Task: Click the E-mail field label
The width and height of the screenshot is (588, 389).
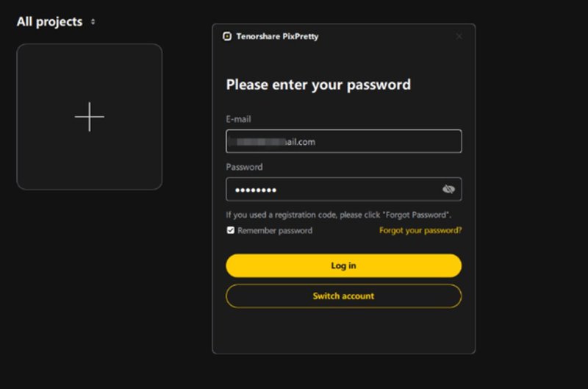Action: coord(239,119)
